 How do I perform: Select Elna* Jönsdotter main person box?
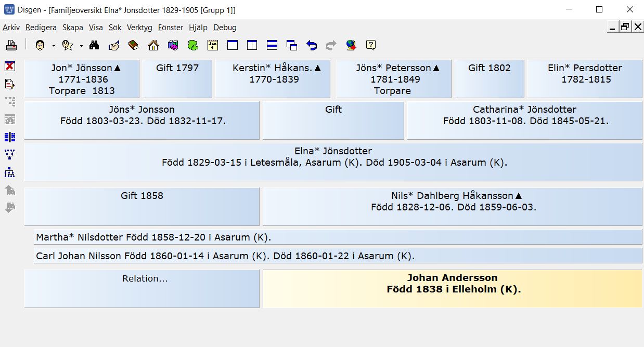tap(333, 162)
